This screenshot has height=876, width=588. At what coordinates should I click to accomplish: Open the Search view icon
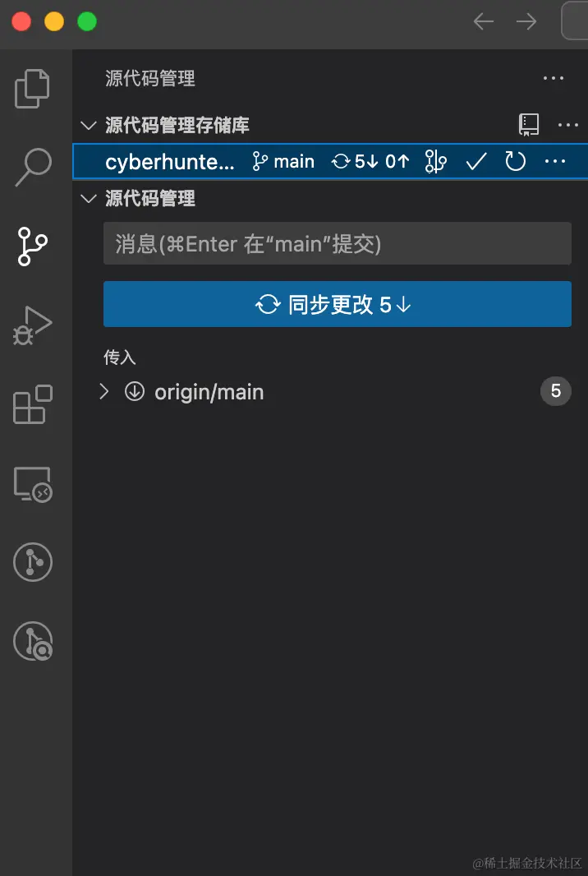tap(33, 164)
